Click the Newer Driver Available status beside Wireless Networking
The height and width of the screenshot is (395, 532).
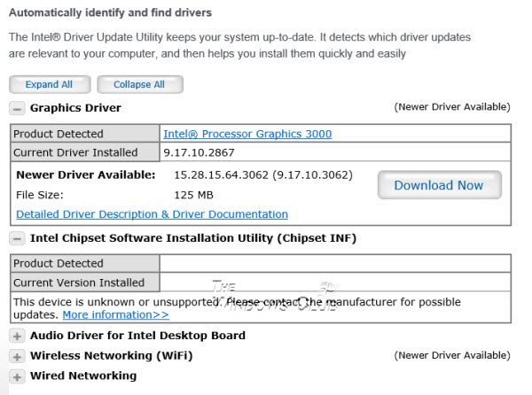pos(452,355)
